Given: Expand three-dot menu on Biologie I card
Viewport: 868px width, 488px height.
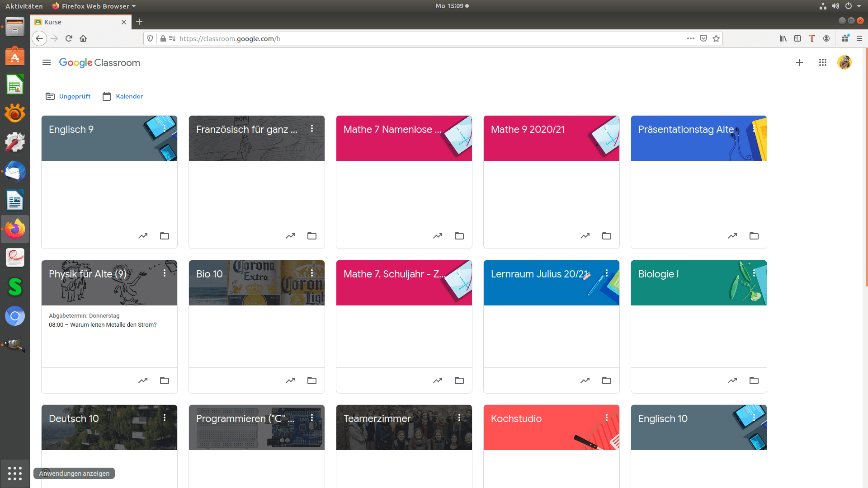Looking at the screenshot, I should [754, 273].
